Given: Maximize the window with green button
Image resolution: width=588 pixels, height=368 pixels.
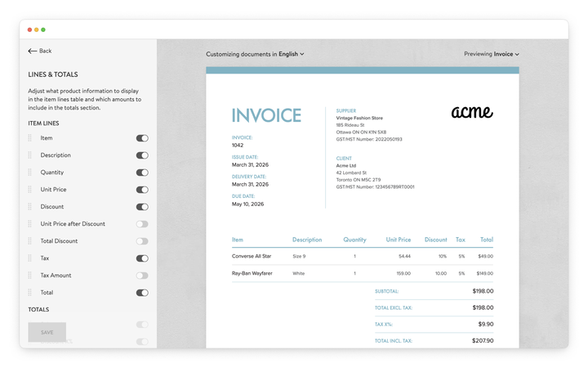Looking at the screenshot, I should [43, 29].
